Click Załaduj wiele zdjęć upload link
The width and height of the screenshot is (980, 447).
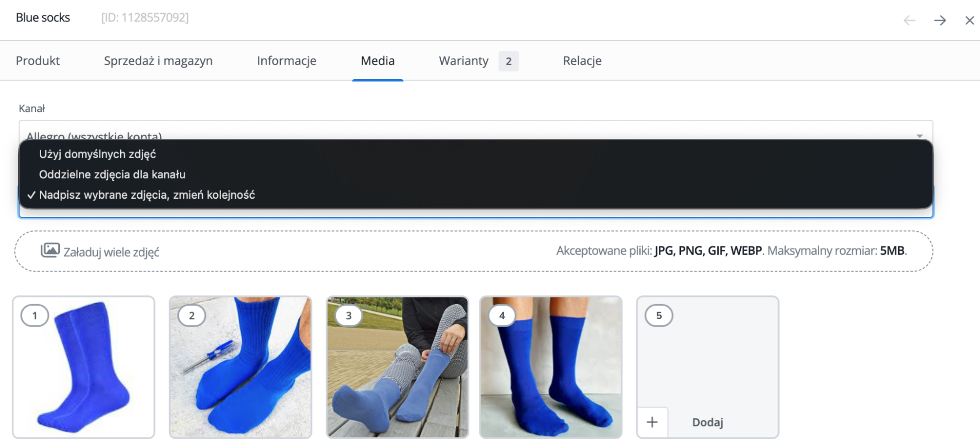tap(111, 252)
